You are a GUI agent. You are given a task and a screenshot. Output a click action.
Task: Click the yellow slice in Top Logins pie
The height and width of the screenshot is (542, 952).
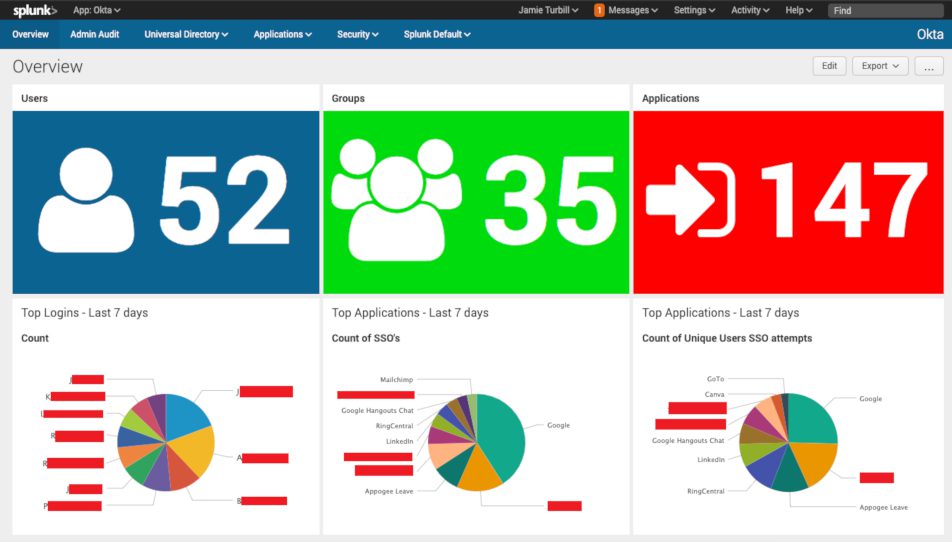pos(198,450)
